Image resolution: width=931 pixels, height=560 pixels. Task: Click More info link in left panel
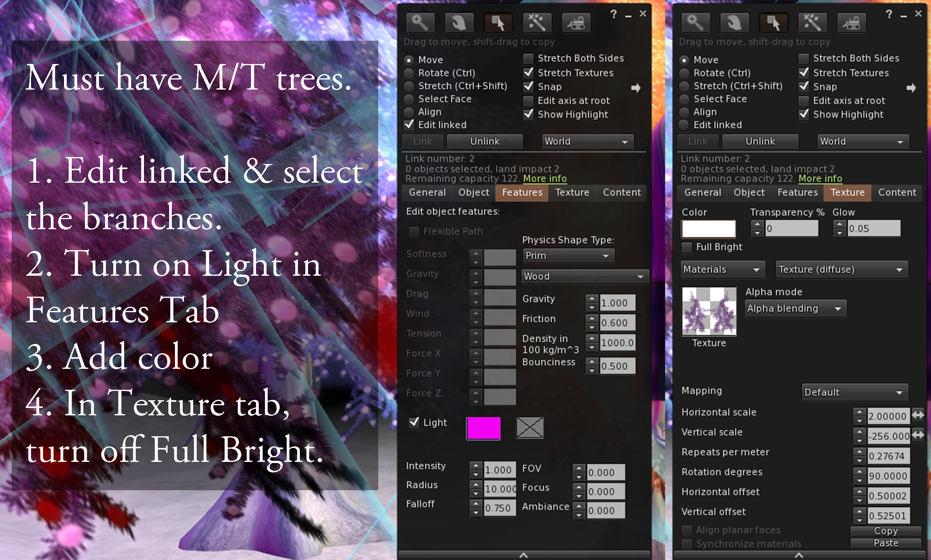click(545, 179)
